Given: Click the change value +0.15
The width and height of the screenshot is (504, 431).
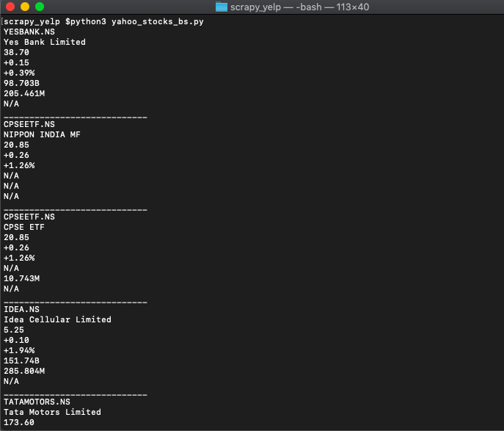Looking at the screenshot, I should coord(16,62).
